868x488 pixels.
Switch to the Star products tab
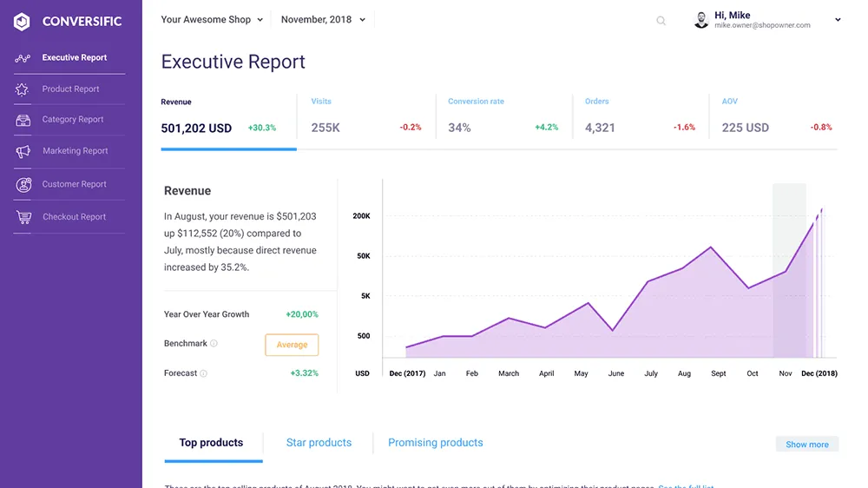(319, 443)
